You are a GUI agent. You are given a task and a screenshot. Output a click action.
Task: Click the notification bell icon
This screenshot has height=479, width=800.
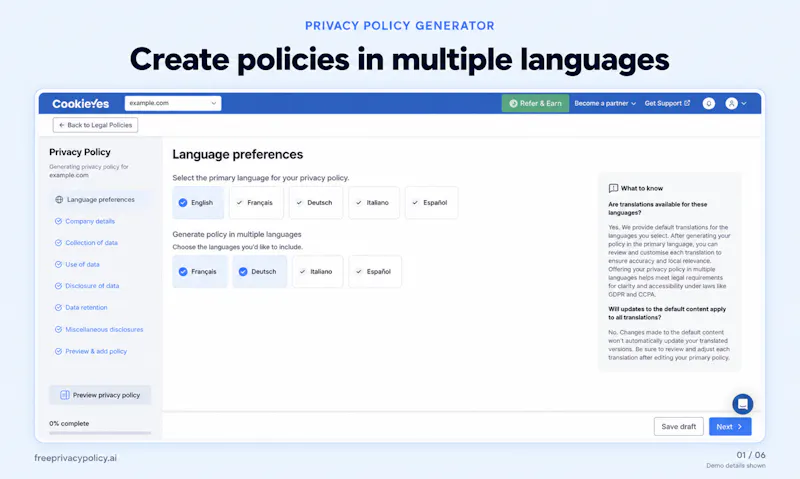[x=709, y=104]
